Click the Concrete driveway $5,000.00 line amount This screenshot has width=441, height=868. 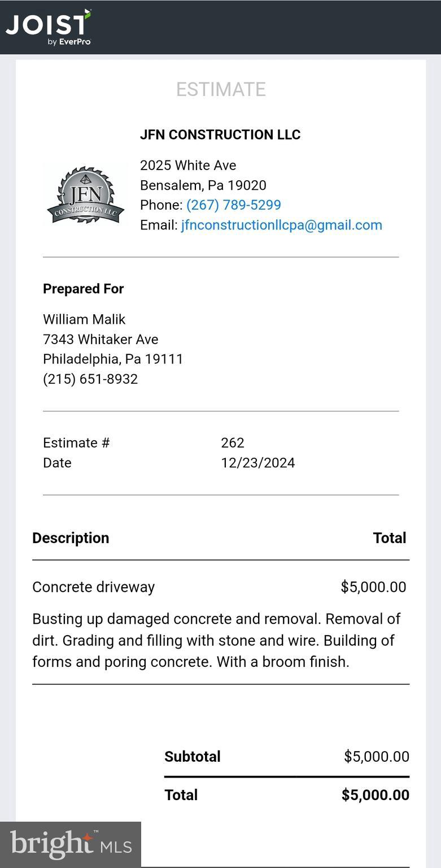tap(373, 587)
